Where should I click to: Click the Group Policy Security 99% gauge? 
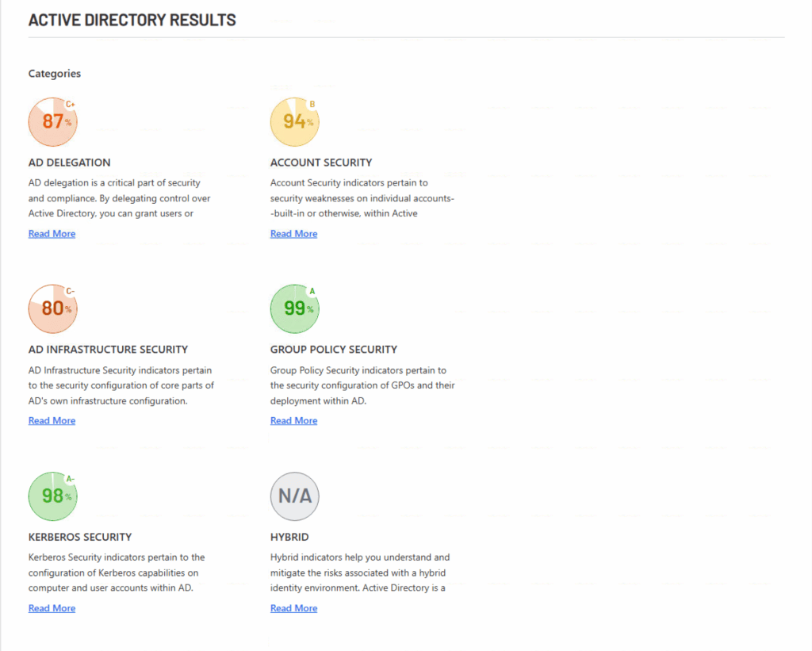pyautogui.click(x=294, y=309)
